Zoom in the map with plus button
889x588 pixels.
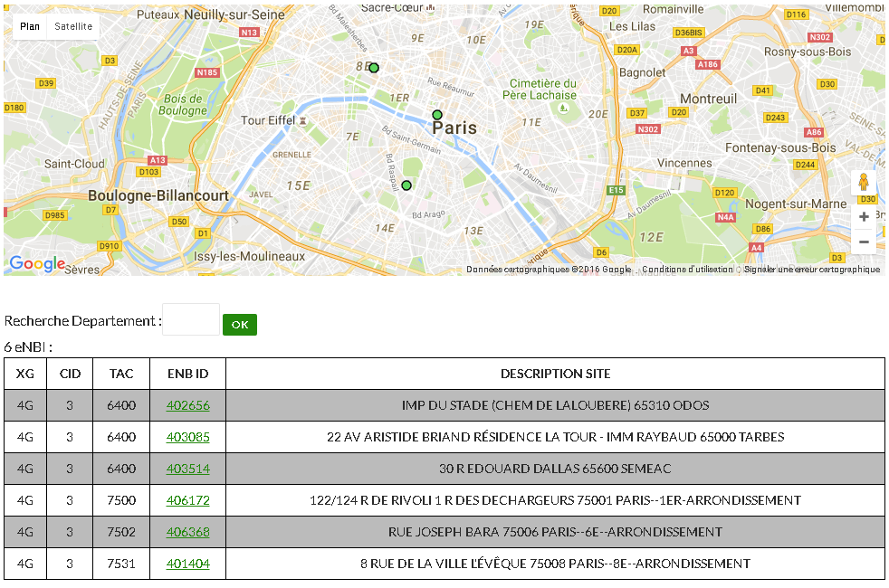[864, 217]
